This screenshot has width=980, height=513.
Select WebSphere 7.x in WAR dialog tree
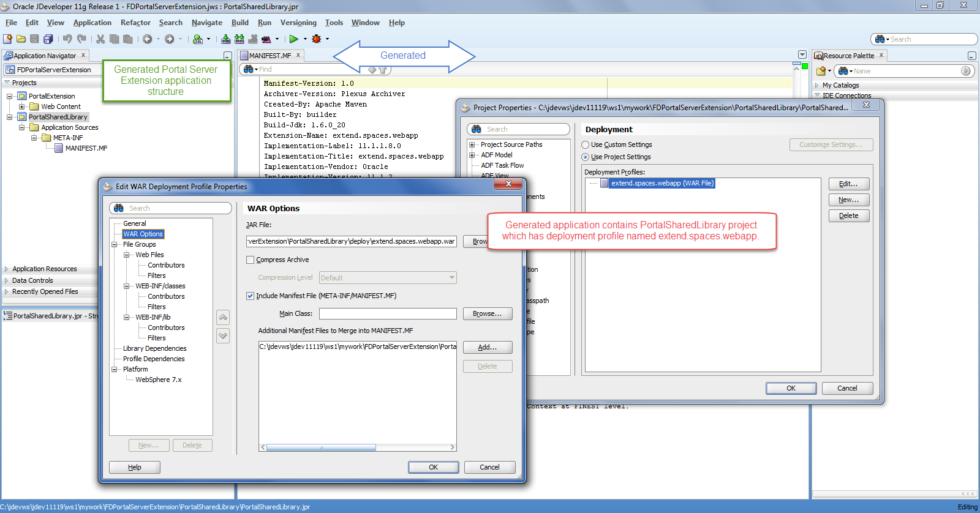159,380
